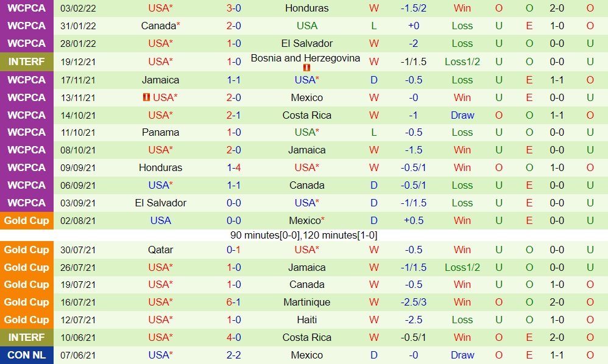Viewport: 608px width, 364px height.
Task: Open the Panama team link
Action: (x=160, y=133)
